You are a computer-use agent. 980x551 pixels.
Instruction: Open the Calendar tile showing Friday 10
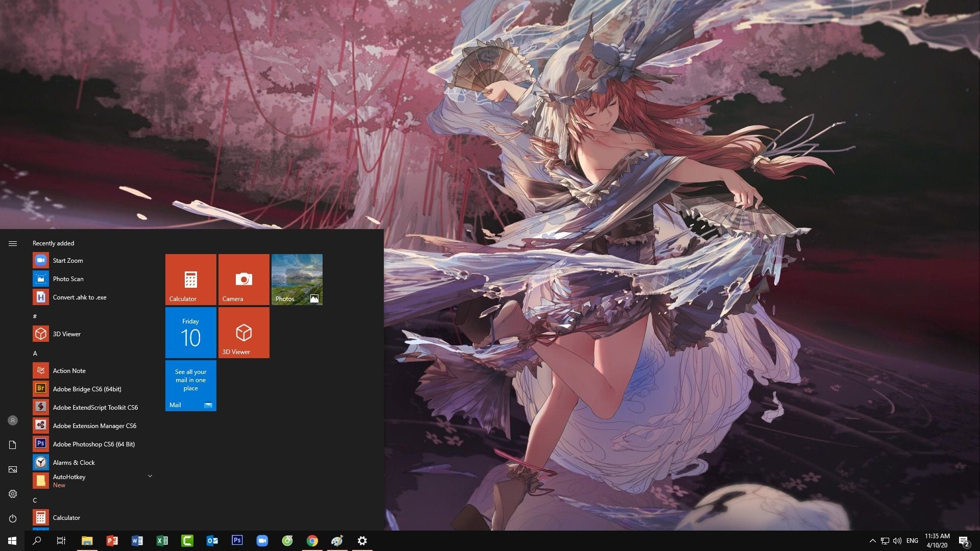pyautogui.click(x=190, y=332)
